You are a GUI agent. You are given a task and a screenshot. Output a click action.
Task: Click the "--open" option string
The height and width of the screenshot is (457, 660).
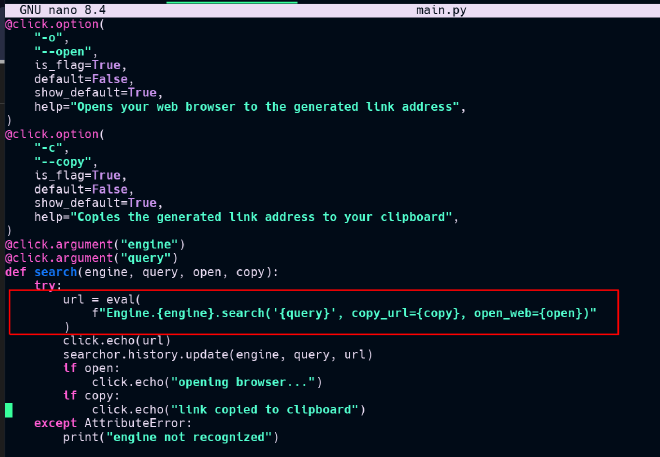coord(63,52)
